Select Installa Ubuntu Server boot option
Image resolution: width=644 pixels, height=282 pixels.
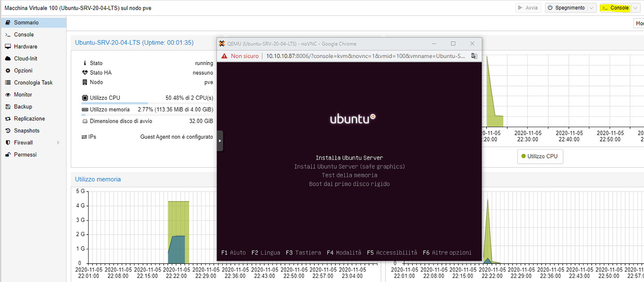click(x=349, y=158)
